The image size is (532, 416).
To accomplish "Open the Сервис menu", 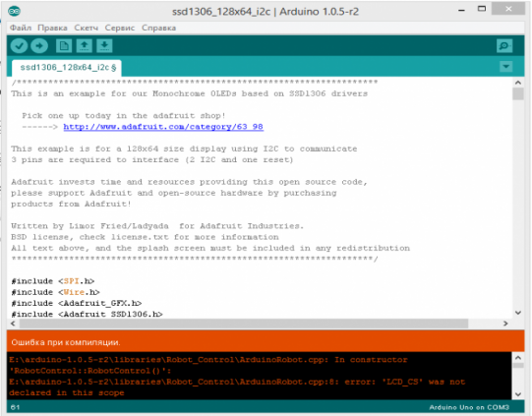I will [119, 28].
